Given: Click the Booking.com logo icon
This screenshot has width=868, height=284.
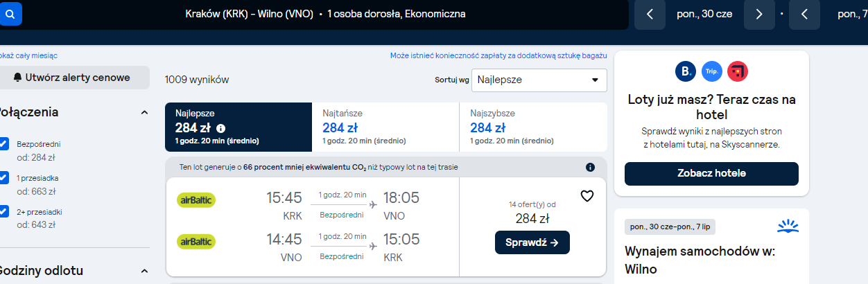Looking at the screenshot, I should tap(685, 71).
